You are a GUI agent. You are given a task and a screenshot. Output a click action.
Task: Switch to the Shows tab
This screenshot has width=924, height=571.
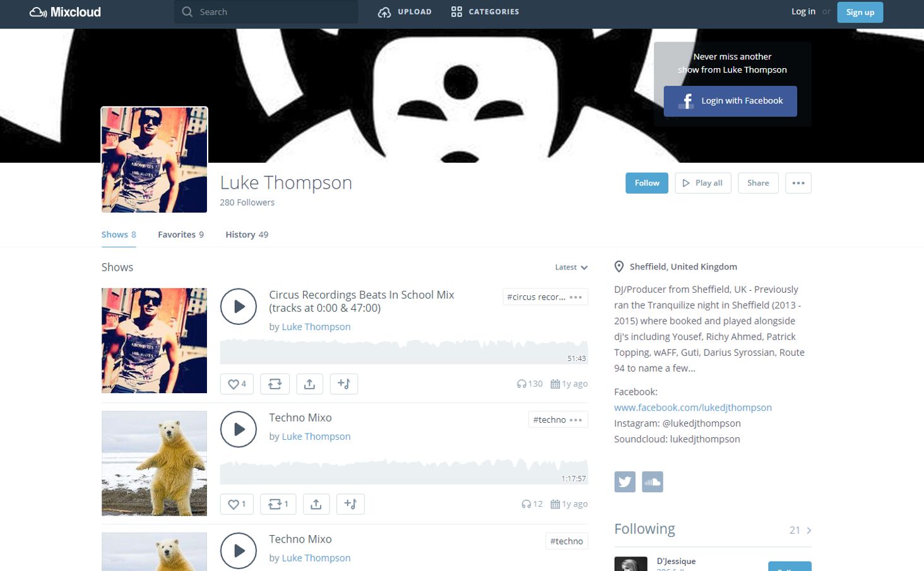[x=119, y=235]
